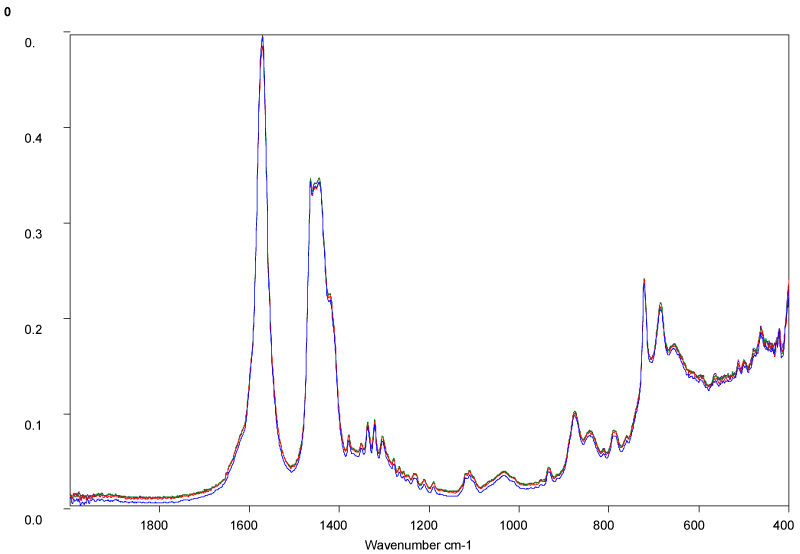Click the 0.0 y-axis tick label
800x554 pixels.
pos(33,520)
